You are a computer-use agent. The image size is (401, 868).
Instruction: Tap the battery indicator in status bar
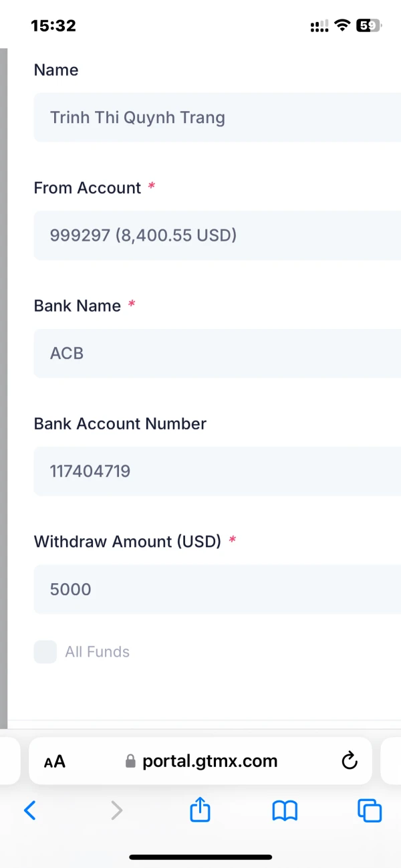368,26
